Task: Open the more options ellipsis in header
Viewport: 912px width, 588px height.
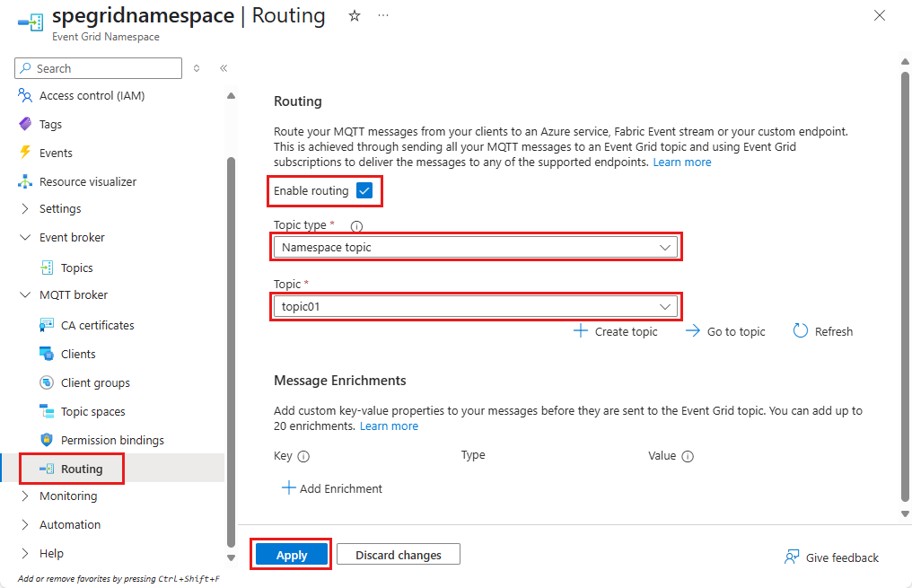Action: tap(384, 16)
